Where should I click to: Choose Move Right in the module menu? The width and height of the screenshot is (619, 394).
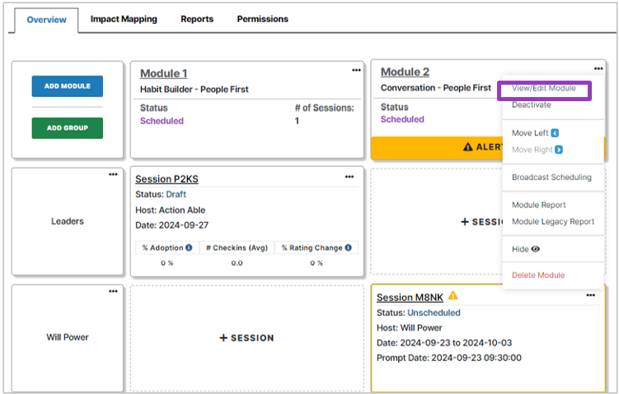[x=537, y=150]
